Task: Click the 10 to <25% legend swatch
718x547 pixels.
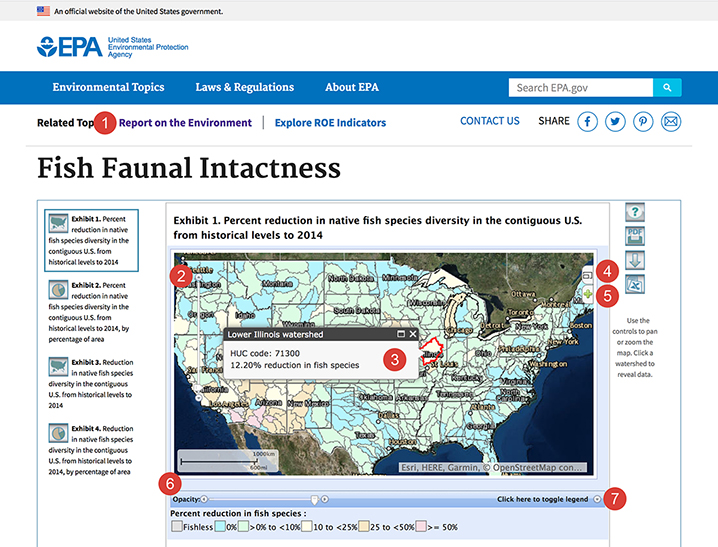Action: [306, 526]
